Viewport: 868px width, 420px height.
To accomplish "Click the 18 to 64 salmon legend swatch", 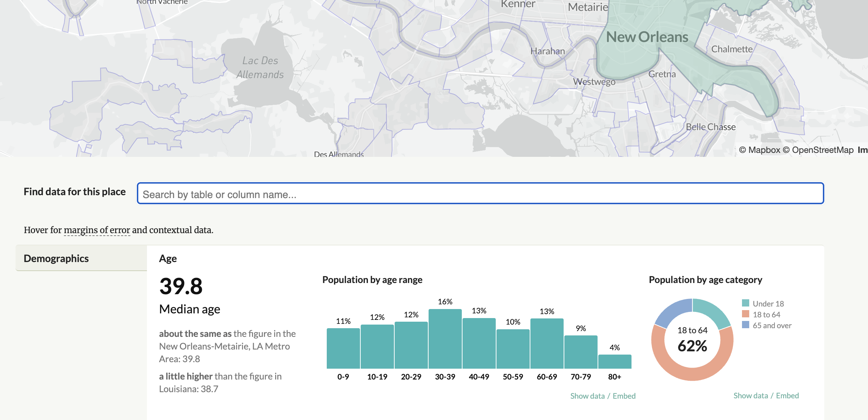I will point(745,314).
